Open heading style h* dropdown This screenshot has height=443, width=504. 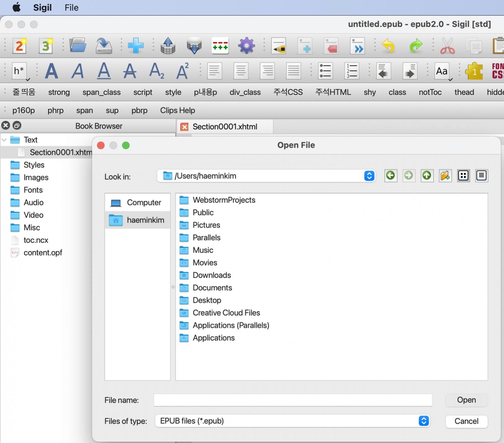[21, 71]
